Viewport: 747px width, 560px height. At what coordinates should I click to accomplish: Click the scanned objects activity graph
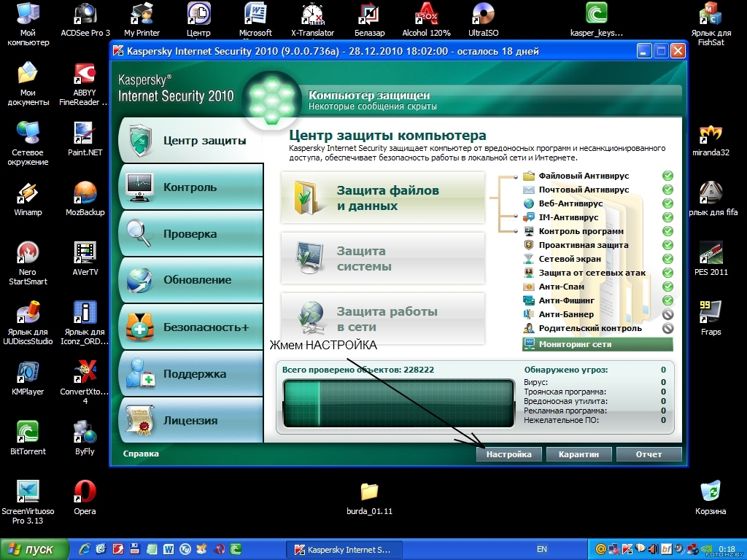[398, 402]
